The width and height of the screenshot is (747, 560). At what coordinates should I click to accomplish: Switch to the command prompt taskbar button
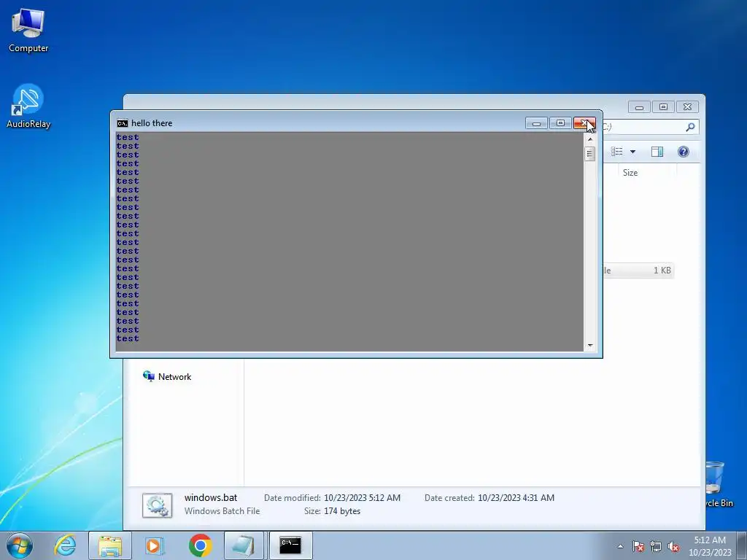pos(290,545)
